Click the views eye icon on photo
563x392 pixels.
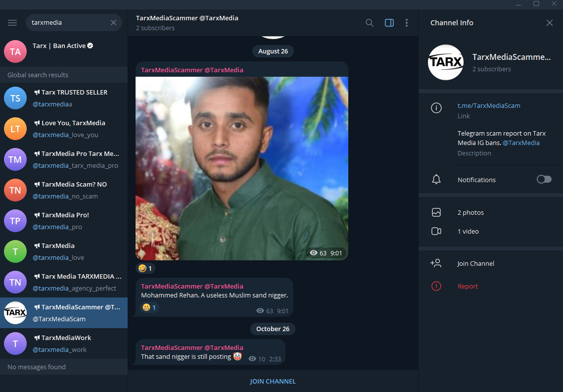[x=314, y=253]
